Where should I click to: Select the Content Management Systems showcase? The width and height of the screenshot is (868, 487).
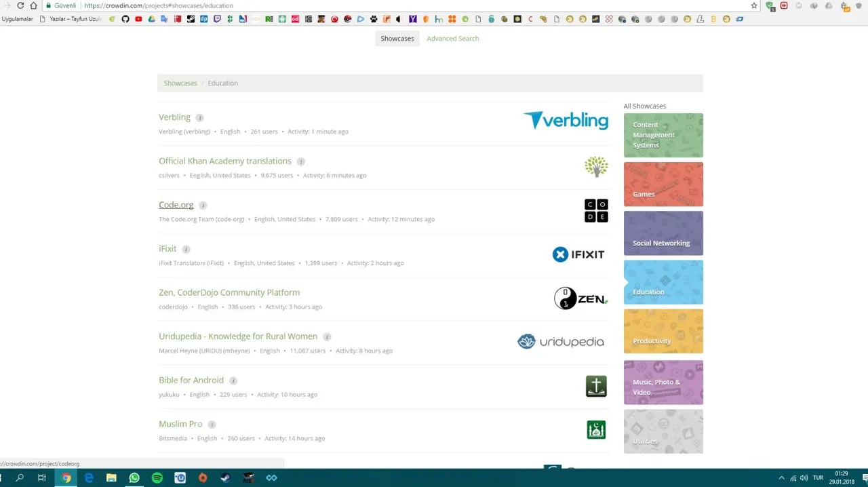coord(663,136)
